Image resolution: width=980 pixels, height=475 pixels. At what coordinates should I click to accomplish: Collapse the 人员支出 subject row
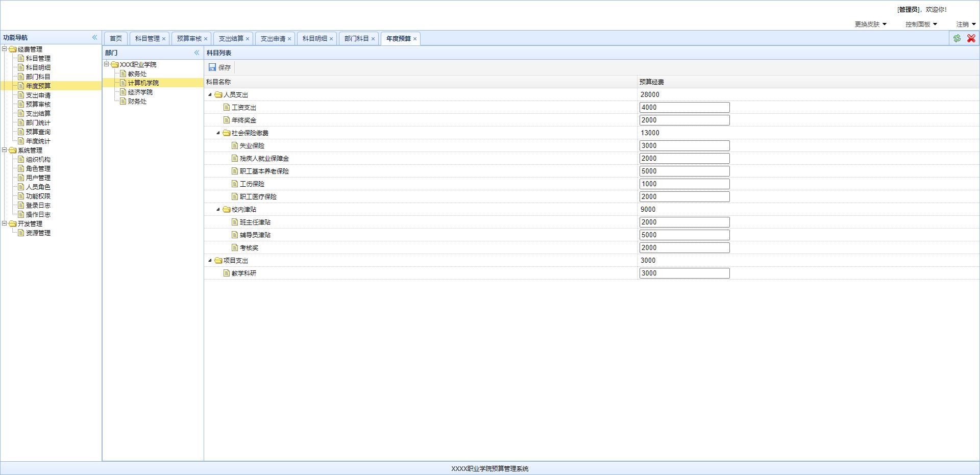click(x=210, y=94)
